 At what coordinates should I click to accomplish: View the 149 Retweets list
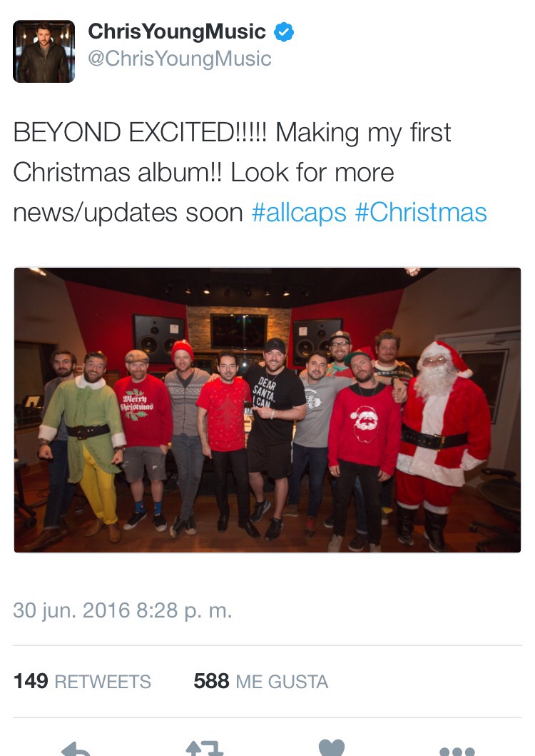click(x=82, y=682)
